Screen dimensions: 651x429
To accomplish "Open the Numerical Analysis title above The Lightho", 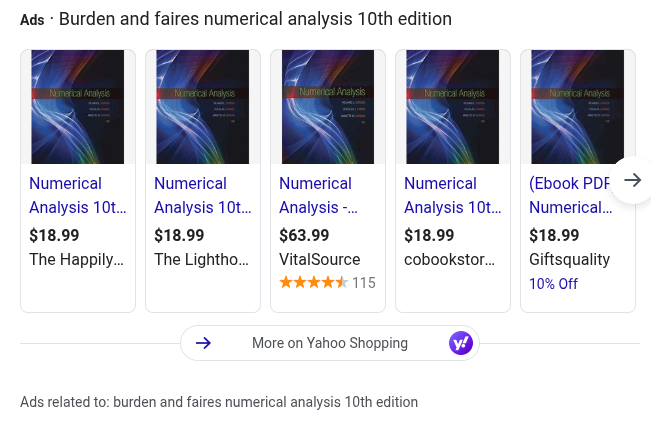I will [202, 195].
